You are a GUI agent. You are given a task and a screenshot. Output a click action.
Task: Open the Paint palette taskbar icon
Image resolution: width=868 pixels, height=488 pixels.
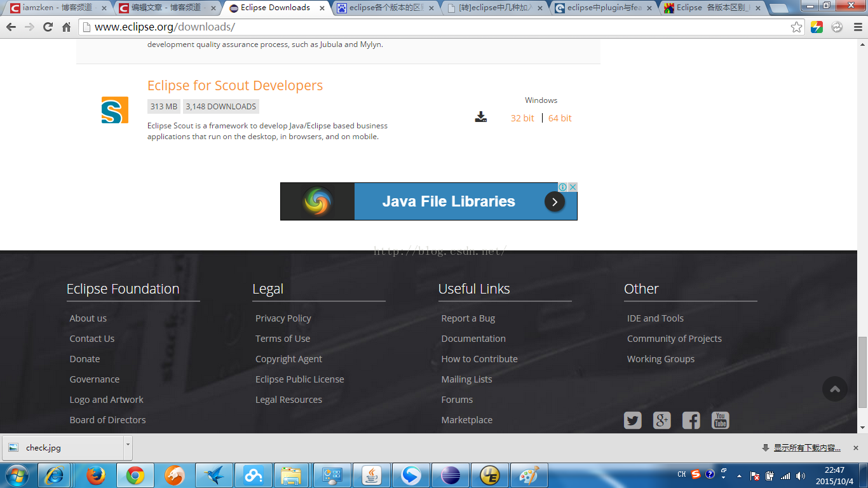click(529, 475)
